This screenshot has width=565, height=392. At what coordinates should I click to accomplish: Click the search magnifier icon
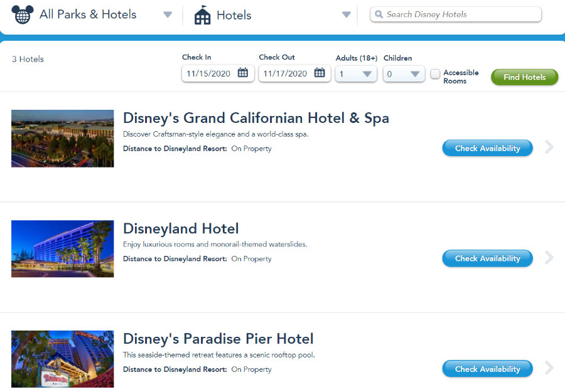[379, 14]
